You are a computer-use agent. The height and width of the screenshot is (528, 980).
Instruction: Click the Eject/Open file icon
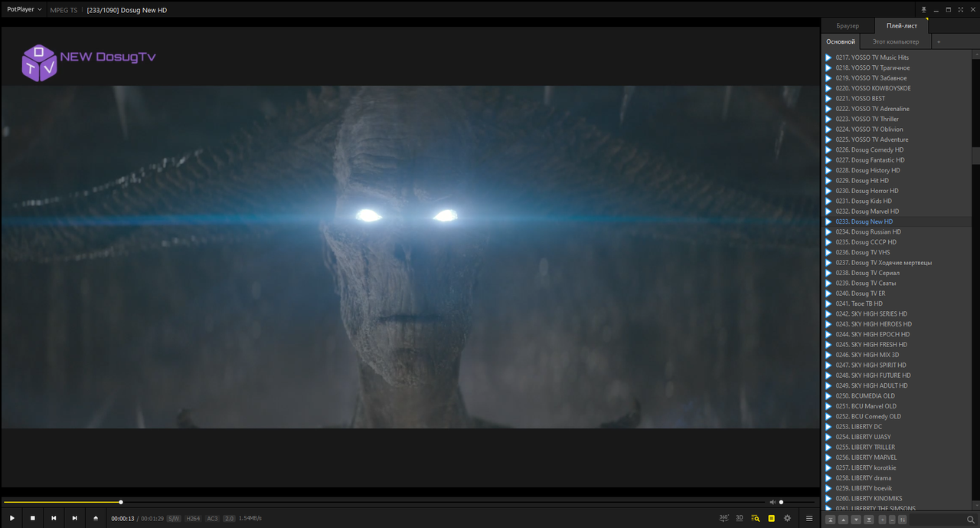[96, 519]
